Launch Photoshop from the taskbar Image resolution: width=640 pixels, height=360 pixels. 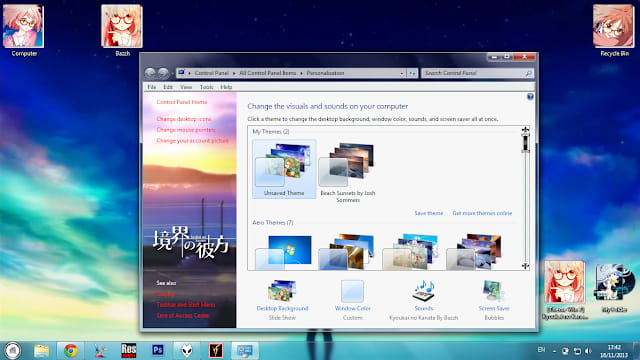(158, 350)
